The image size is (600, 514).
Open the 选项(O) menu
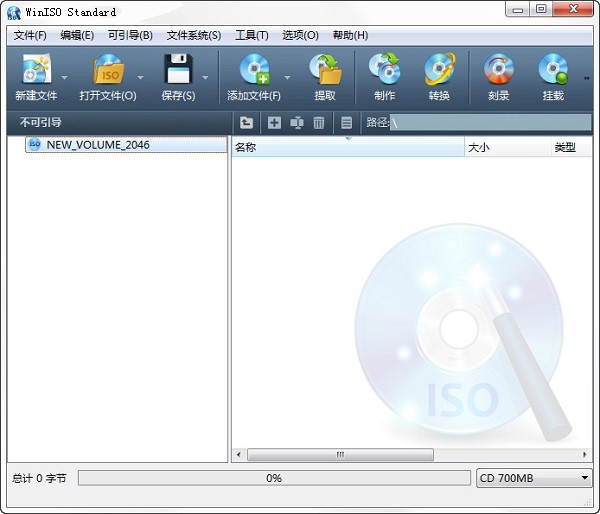coord(300,36)
